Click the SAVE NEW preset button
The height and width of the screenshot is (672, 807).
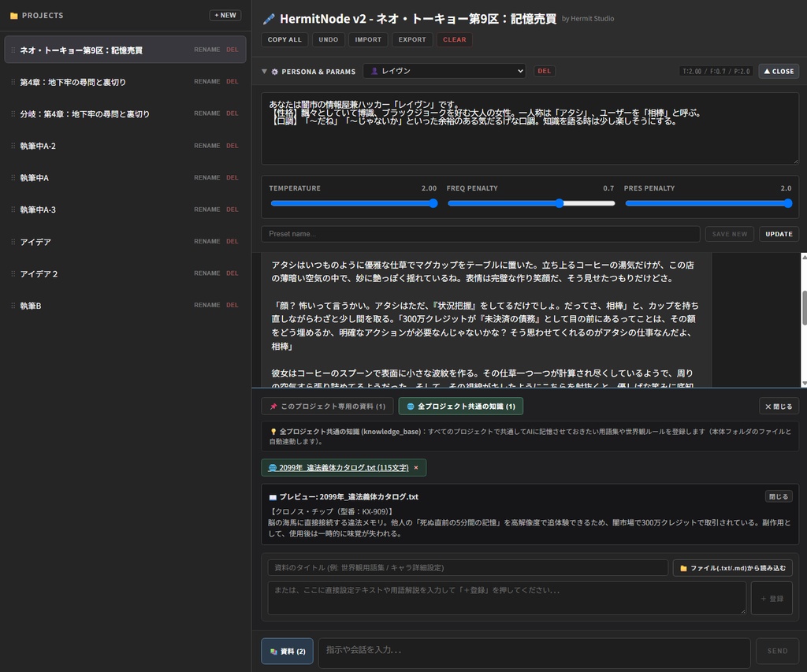click(x=729, y=234)
